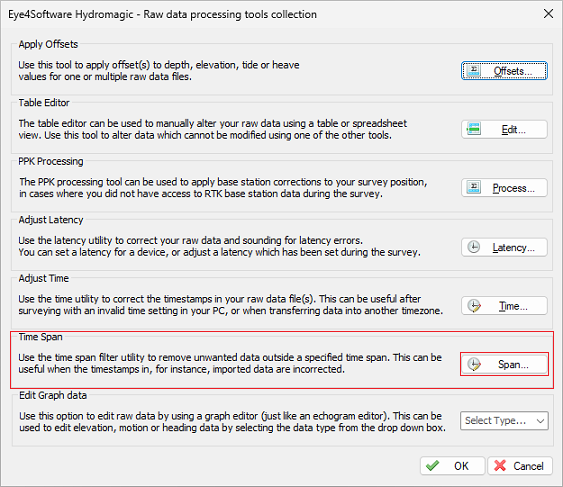This screenshot has width=563, height=487.
Task: Click the Table Editor group label
Action: (44, 103)
